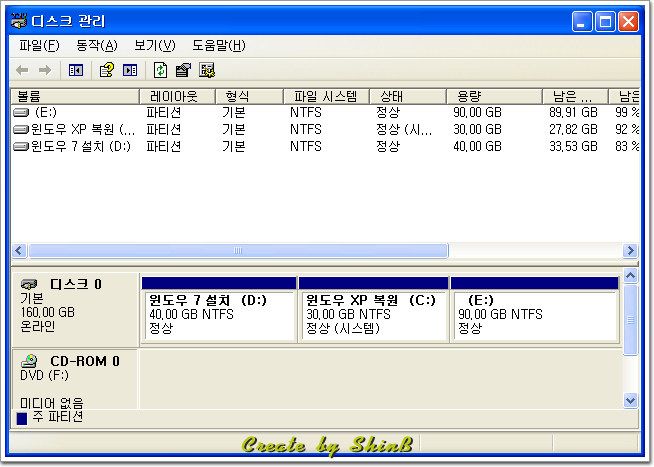
Task: Open the 보기(V) menu
Action: pos(155,45)
